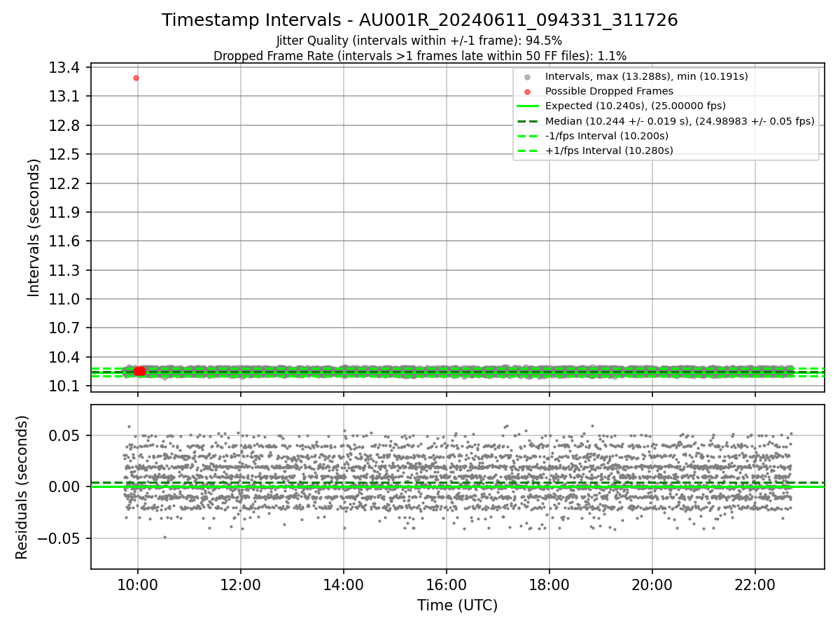840x630 pixels.
Task: Click the grey marker beside the Intervals legend entry
Action: [527, 77]
